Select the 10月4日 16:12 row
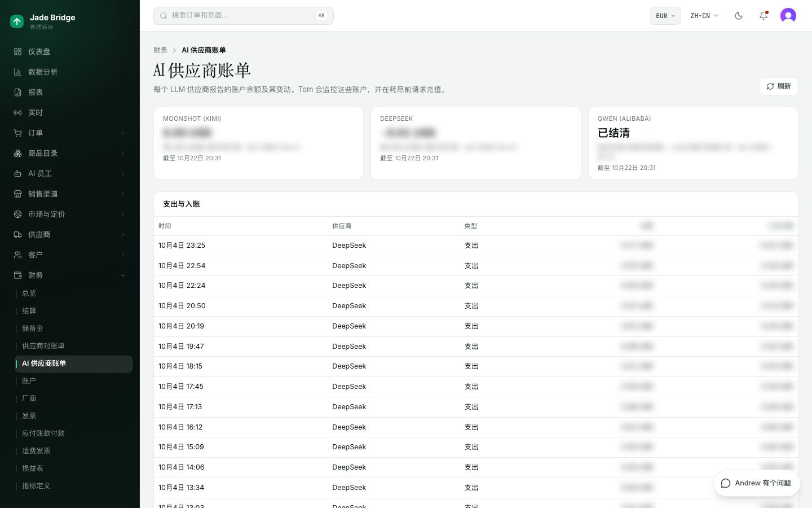The height and width of the screenshot is (508, 812). [x=476, y=427]
